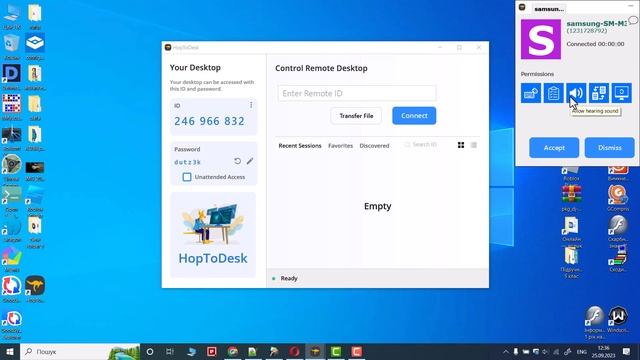This screenshot has height=360, width=640.
Task: Open the dark blue D desktop shortcut
Action: pyautogui.click(x=11, y=77)
